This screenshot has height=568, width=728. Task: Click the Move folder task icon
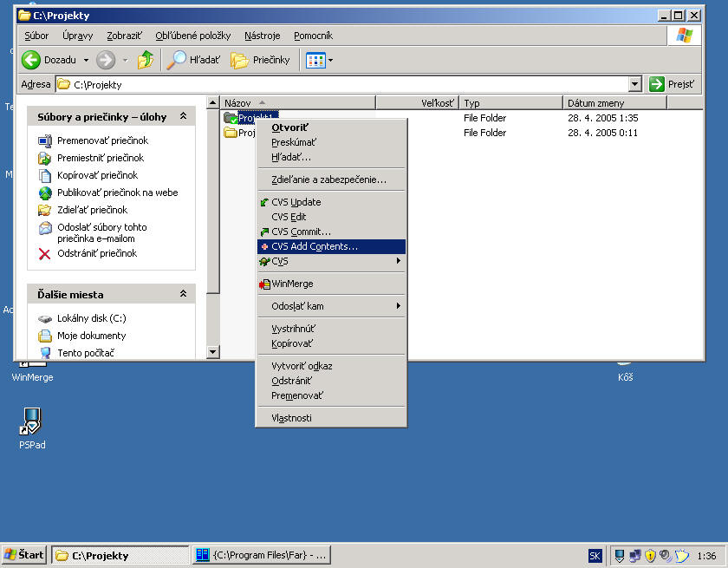click(x=44, y=159)
